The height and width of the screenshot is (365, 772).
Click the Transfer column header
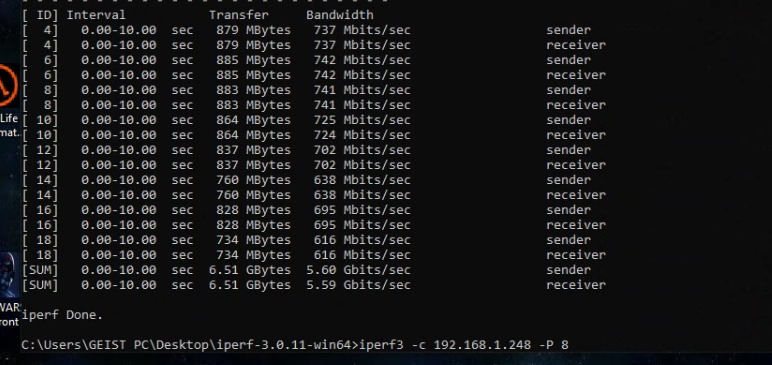239,15
